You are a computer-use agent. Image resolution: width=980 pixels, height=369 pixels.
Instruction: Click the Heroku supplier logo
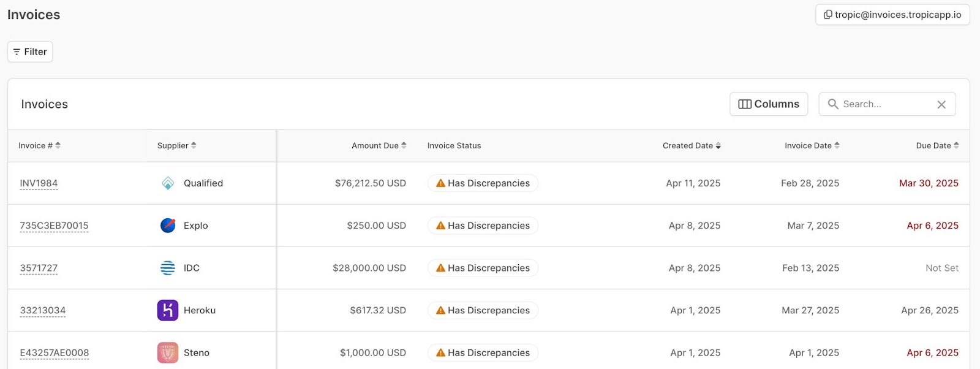168,310
